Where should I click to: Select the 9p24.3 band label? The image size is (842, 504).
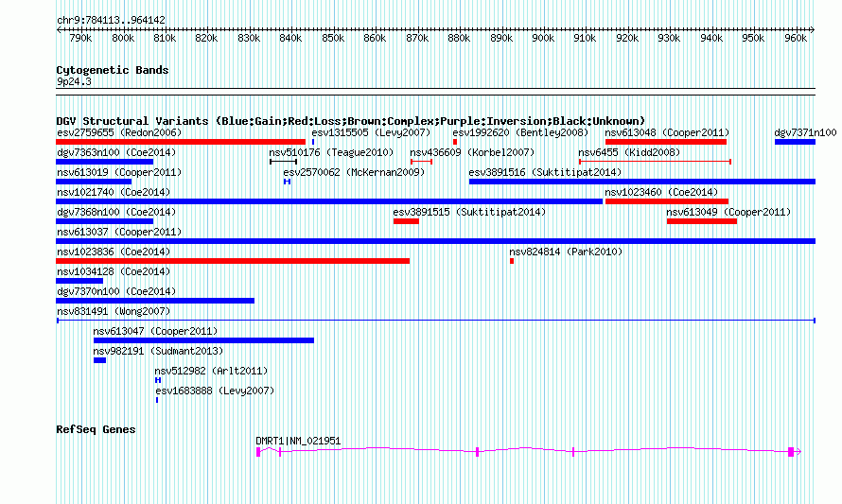[x=74, y=81]
